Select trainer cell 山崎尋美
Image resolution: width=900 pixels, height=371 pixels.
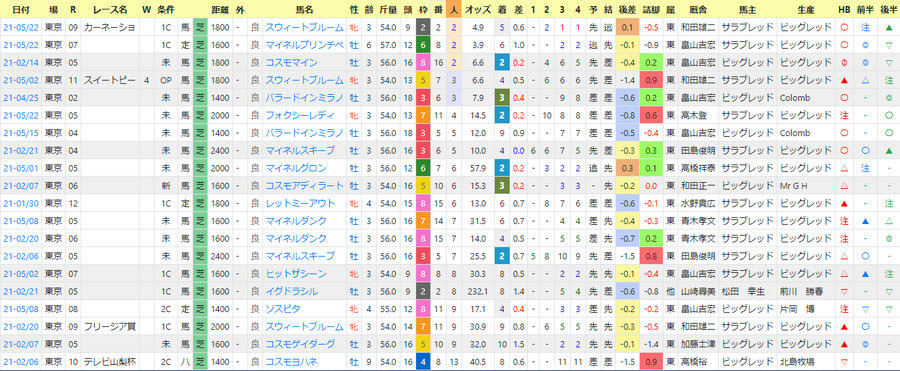697,291
